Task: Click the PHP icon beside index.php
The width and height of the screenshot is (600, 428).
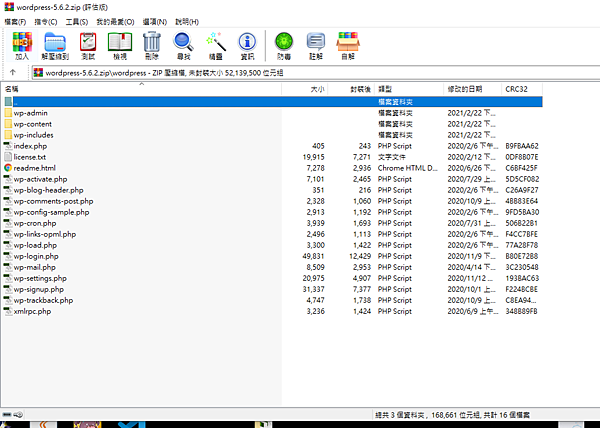Action: point(8,146)
